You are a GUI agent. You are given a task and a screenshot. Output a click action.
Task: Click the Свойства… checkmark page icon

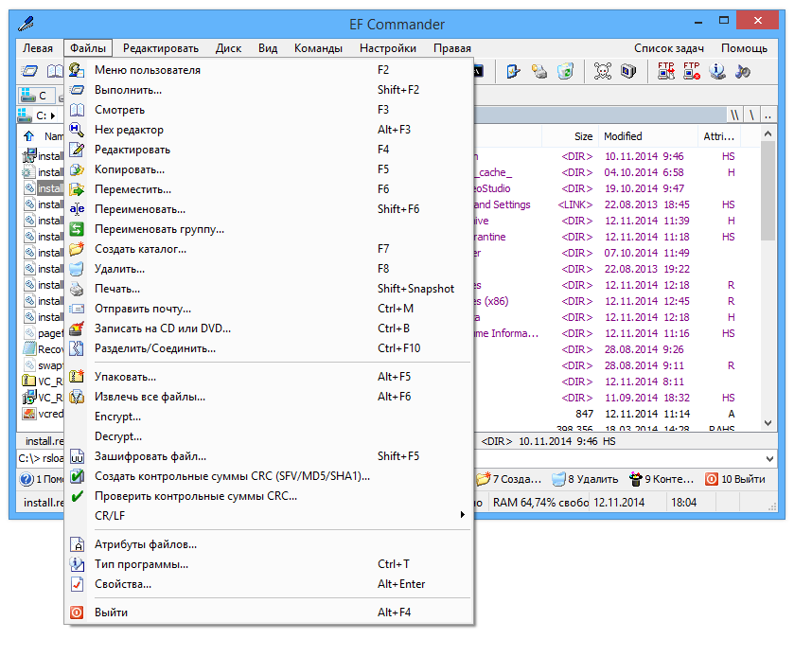coord(78,584)
